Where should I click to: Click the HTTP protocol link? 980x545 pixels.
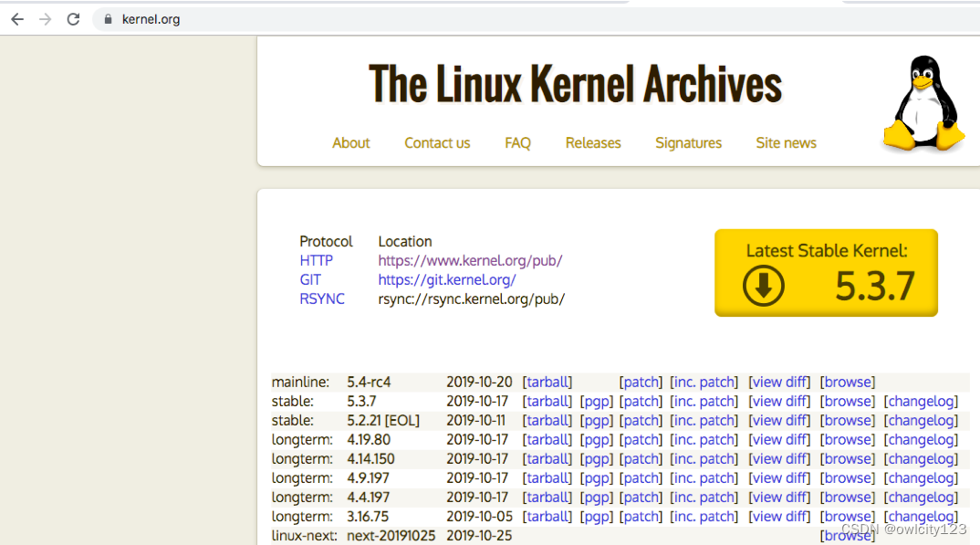(x=317, y=260)
